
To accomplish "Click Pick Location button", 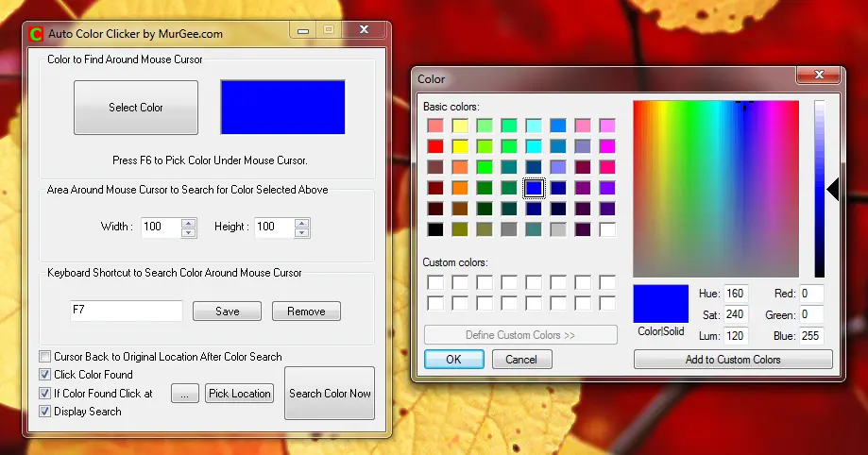I will pos(240,394).
